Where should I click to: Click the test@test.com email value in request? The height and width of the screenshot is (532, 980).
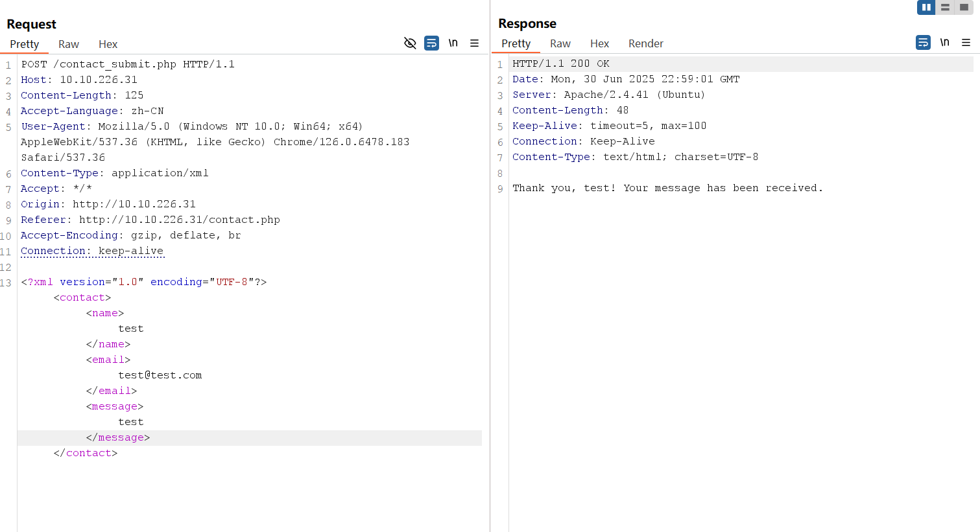[x=160, y=375]
